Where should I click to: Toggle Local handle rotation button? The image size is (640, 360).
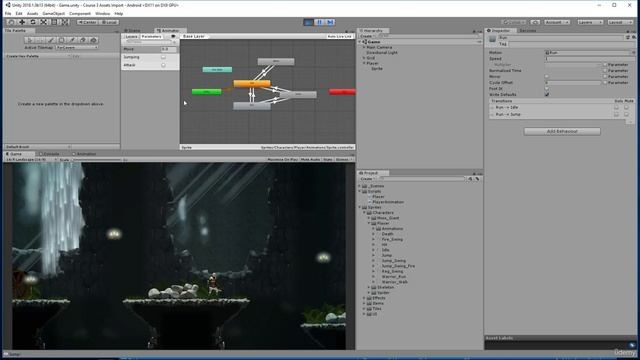(109, 22)
